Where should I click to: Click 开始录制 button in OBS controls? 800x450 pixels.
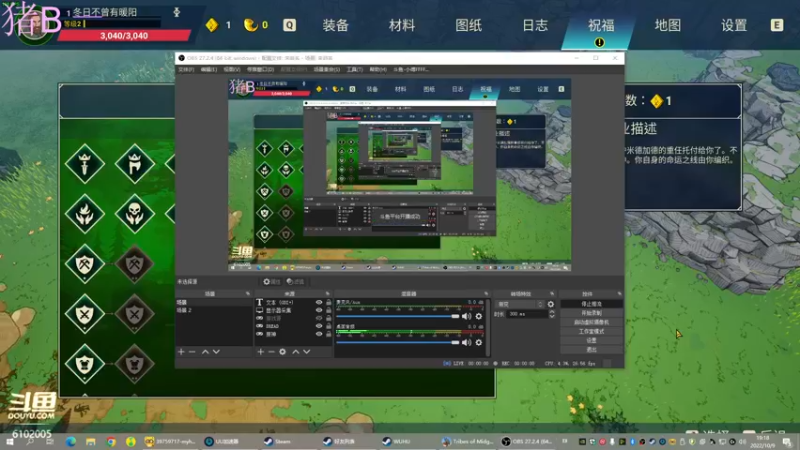tap(591, 313)
